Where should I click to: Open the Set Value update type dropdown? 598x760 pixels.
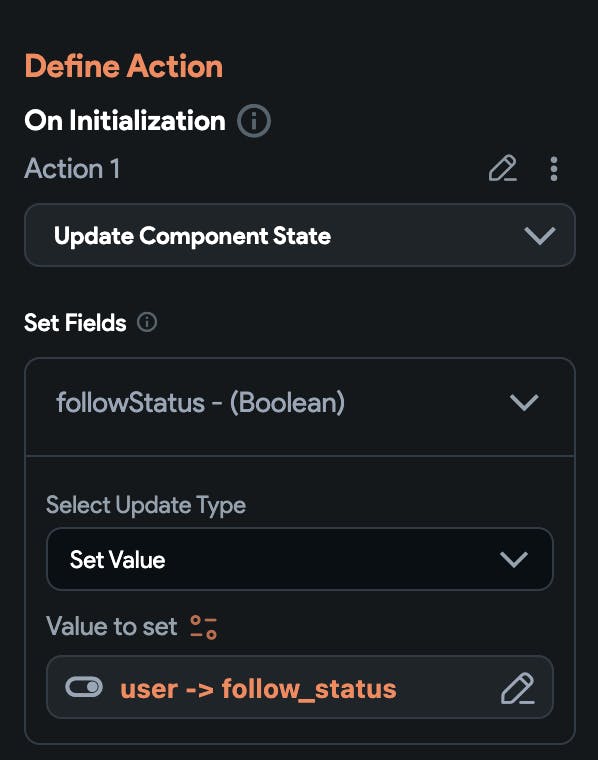pyautogui.click(x=299, y=559)
